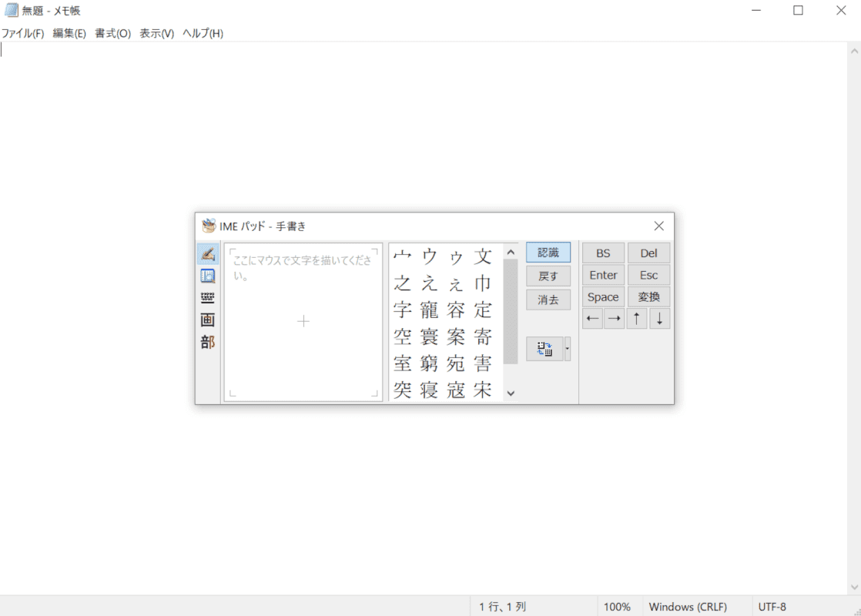
Task: Select candidate character 寵
Action: point(429,310)
